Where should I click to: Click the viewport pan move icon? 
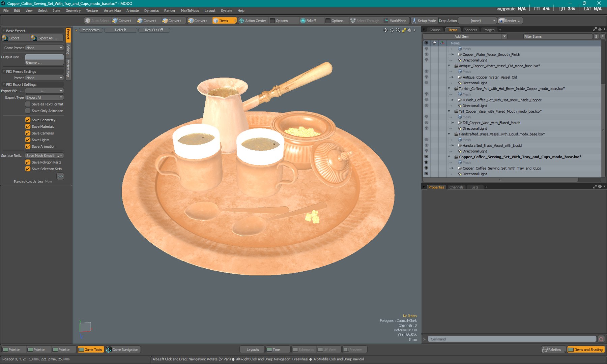pos(385,30)
